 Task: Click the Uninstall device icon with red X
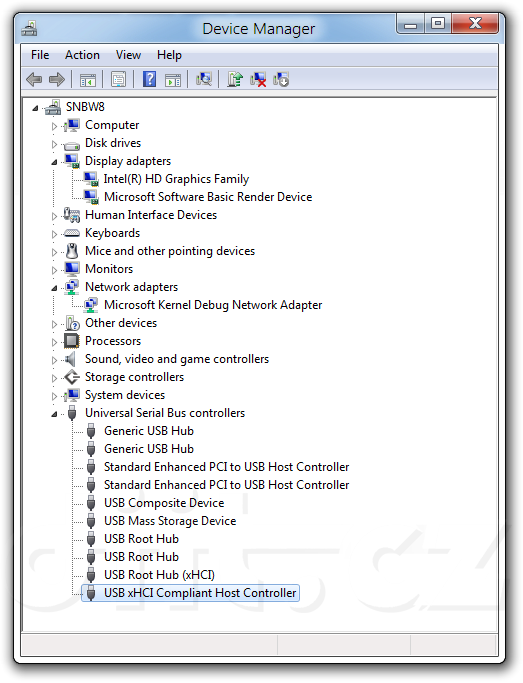click(x=258, y=80)
